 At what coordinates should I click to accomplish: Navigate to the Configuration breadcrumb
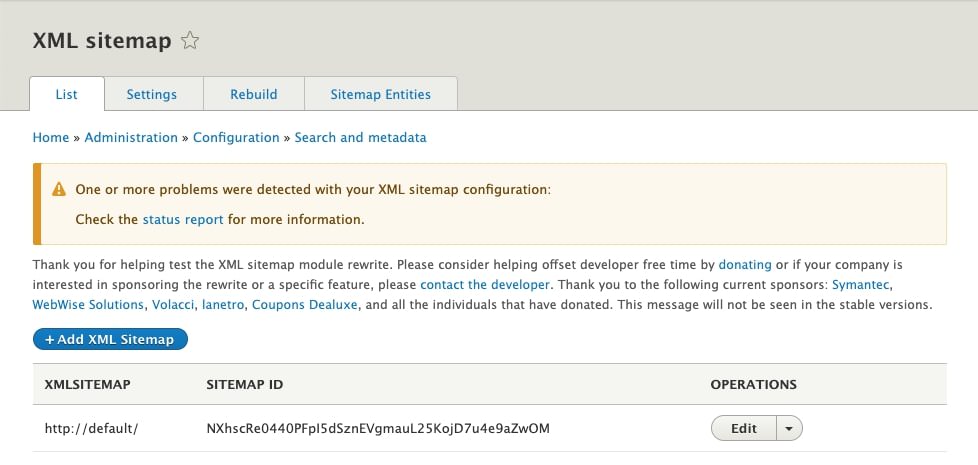point(236,138)
